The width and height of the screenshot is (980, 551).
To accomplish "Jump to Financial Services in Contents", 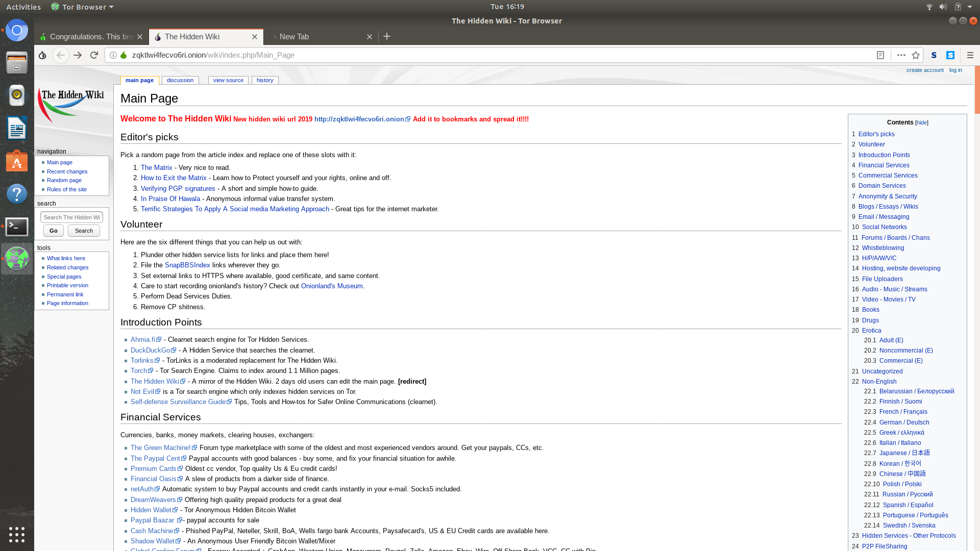I will (x=884, y=165).
